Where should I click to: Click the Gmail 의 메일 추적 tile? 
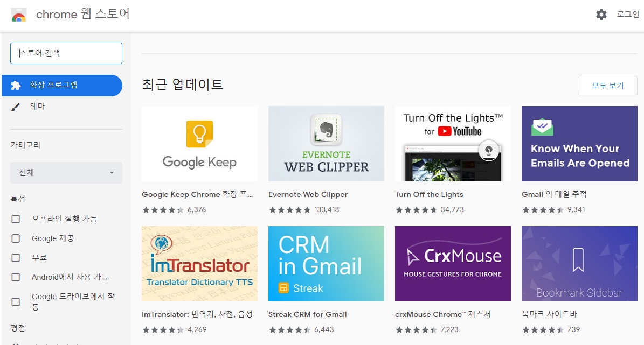(x=579, y=144)
